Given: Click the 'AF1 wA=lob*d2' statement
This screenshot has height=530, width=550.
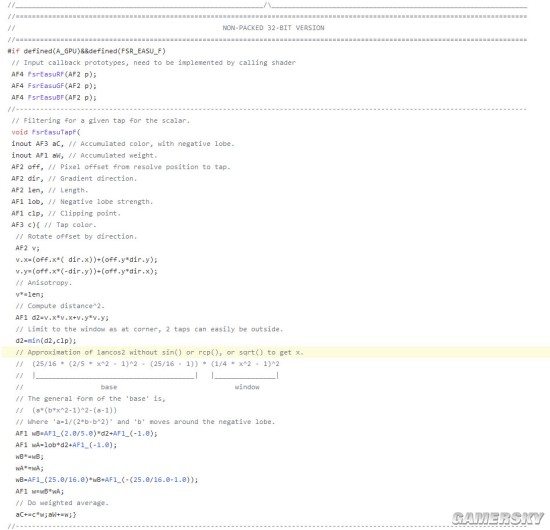Looking at the screenshot, I should pos(66,445).
